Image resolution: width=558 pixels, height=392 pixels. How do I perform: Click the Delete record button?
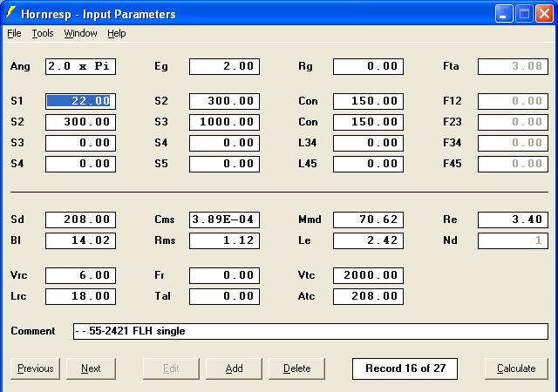coord(296,368)
